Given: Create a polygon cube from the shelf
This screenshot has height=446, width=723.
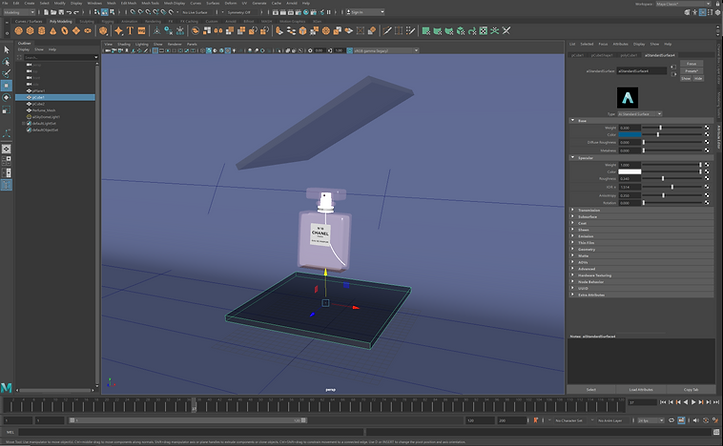Looking at the screenshot, I should 30,31.
